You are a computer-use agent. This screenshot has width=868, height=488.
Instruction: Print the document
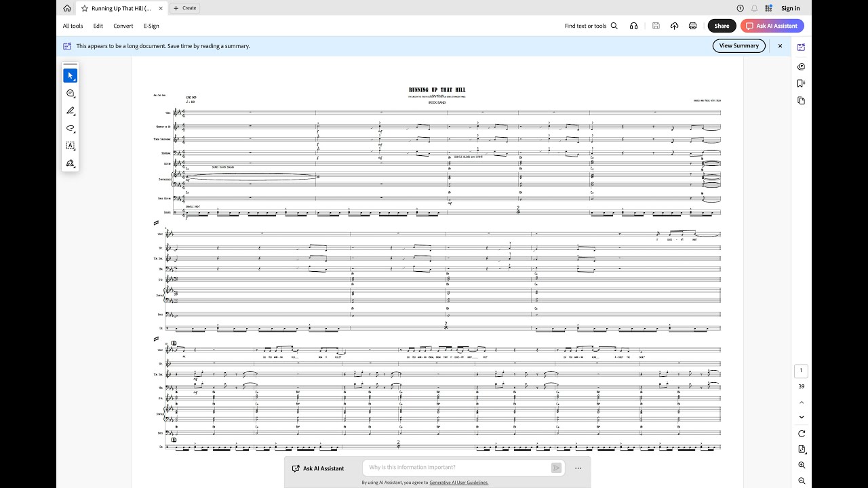(692, 26)
